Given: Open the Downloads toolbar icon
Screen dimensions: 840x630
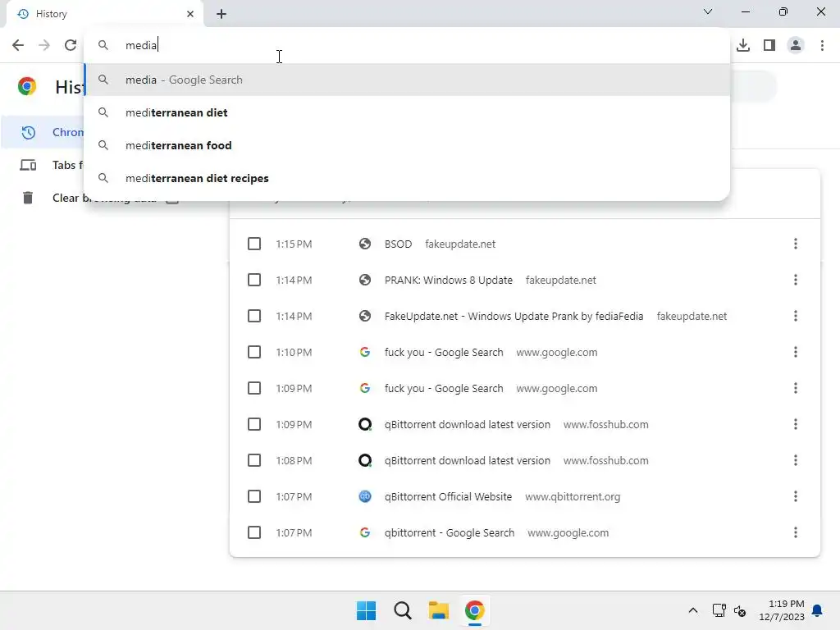Looking at the screenshot, I should (743, 45).
